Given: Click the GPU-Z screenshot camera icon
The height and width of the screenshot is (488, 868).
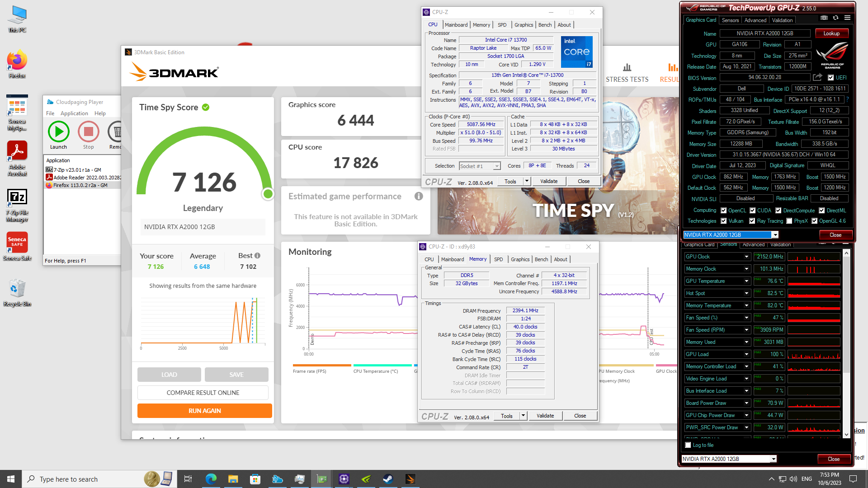Looking at the screenshot, I should point(824,18).
